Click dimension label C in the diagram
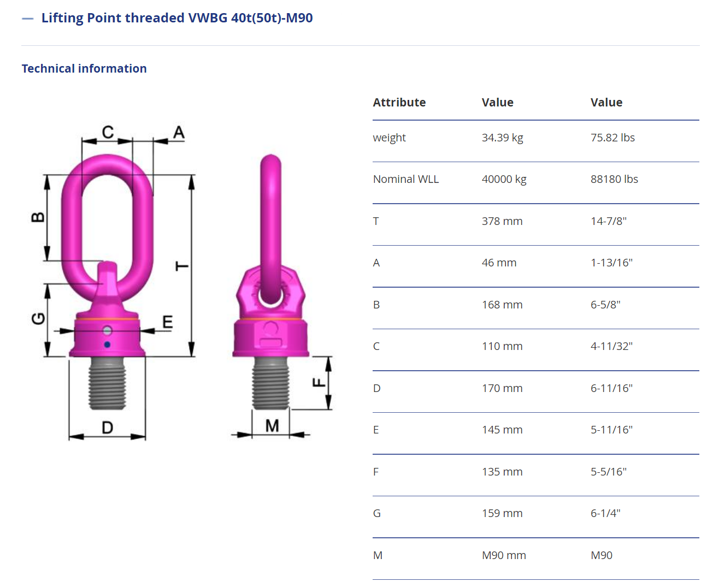Screen dimensions: 707x588 pyautogui.click(x=108, y=132)
